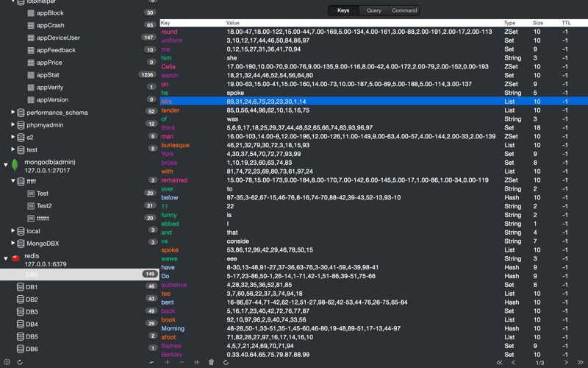Sort by the Size column header
Image resolution: width=588 pixels, height=368 pixels.
pyautogui.click(x=545, y=23)
